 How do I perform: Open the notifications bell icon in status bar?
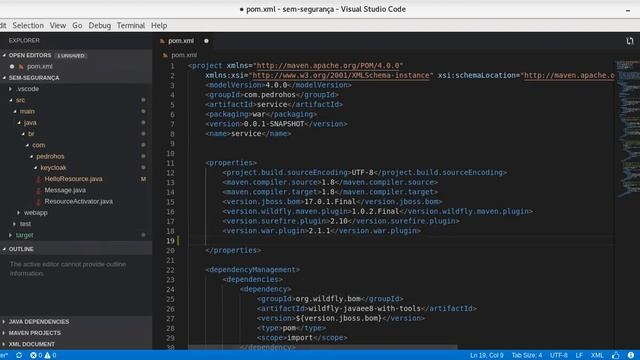click(x=631, y=355)
